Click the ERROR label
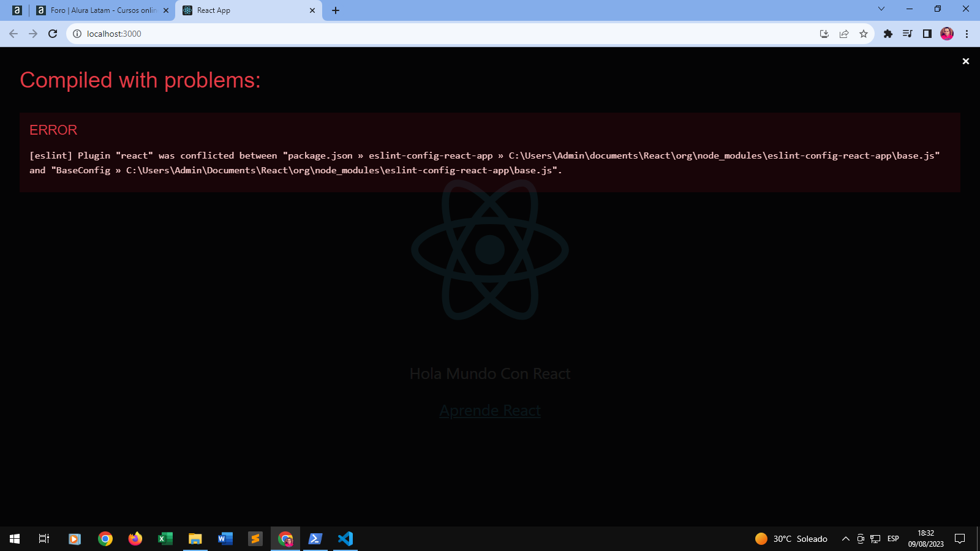Image resolution: width=980 pixels, height=551 pixels. pos(53,130)
